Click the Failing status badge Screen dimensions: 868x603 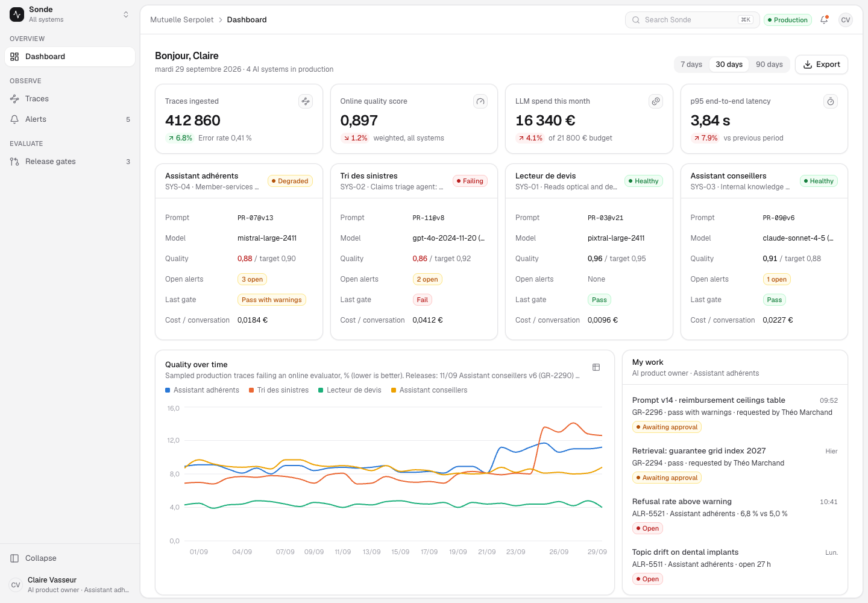pyautogui.click(x=470, y=181)
